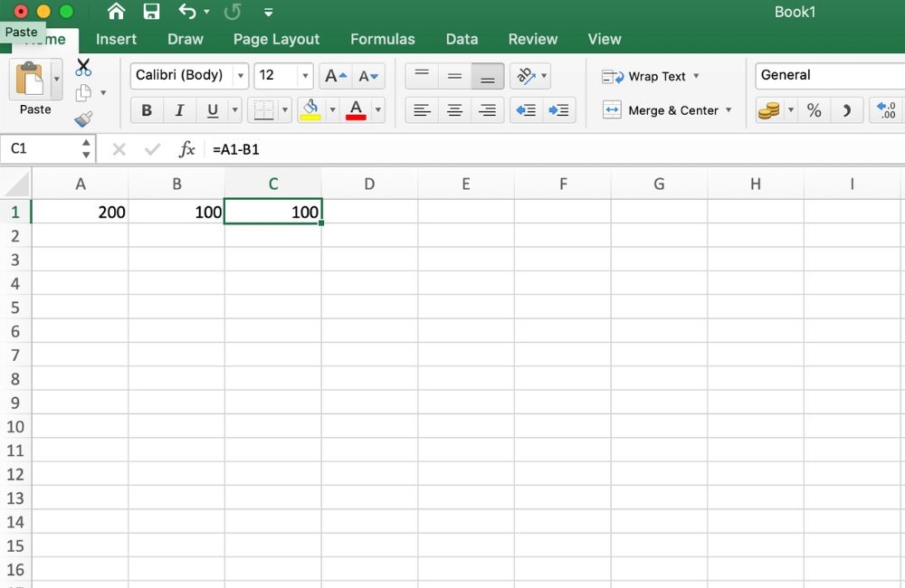Click Increase Decimal icon

tap(887, 110)
